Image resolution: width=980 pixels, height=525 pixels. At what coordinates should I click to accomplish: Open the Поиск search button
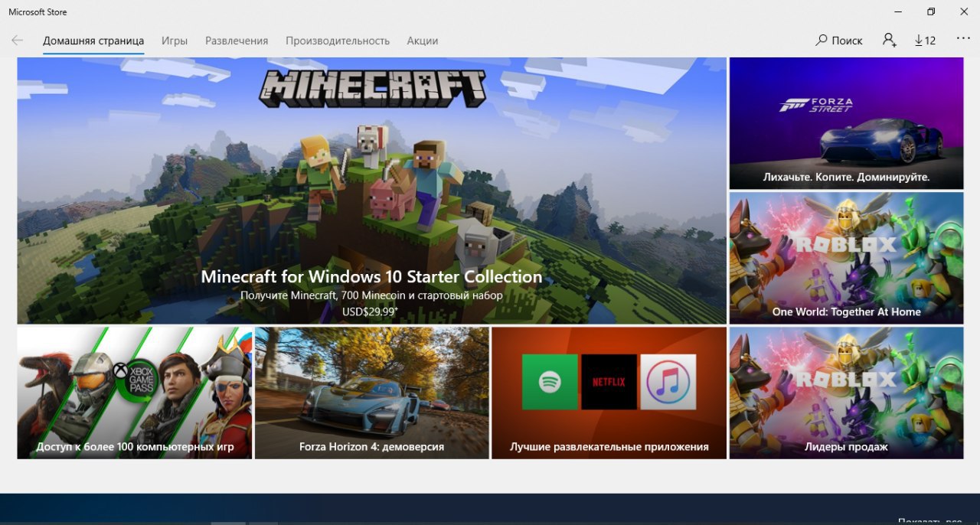click(839, 41)
